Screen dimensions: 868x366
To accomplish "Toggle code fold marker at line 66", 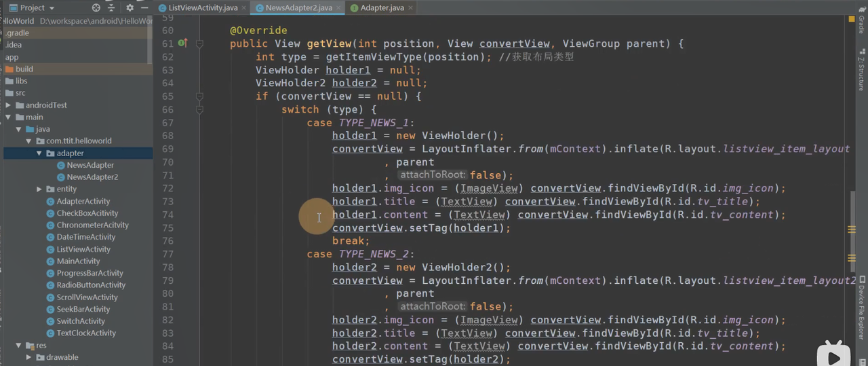I will (x=199, y=109).
